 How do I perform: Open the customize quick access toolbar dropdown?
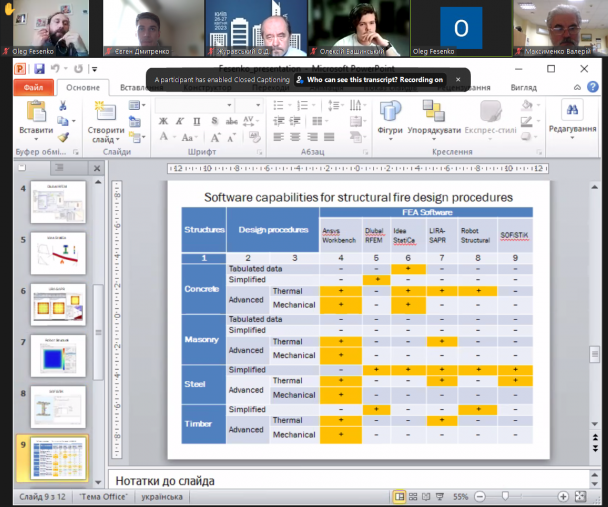tap(94, 69)
